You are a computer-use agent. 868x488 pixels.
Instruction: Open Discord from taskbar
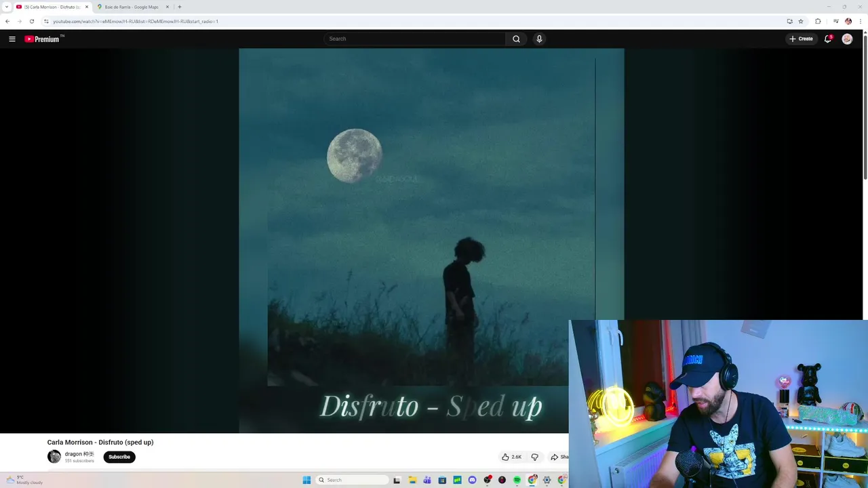(473, 480)
